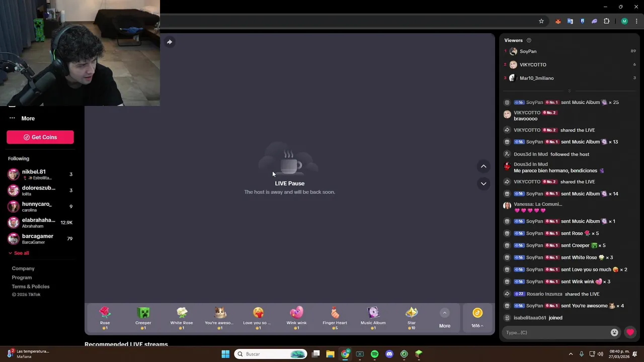Show hidden system tray icons
The image size is (644, 362).
pyautogui.click(x=571, y=354)
